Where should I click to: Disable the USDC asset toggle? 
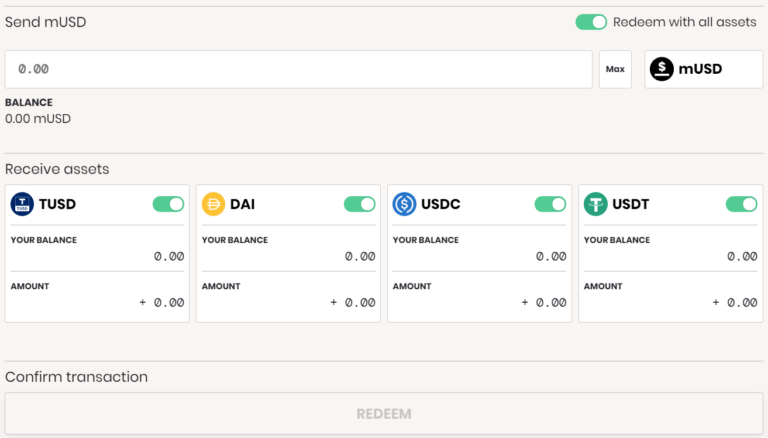550,204
